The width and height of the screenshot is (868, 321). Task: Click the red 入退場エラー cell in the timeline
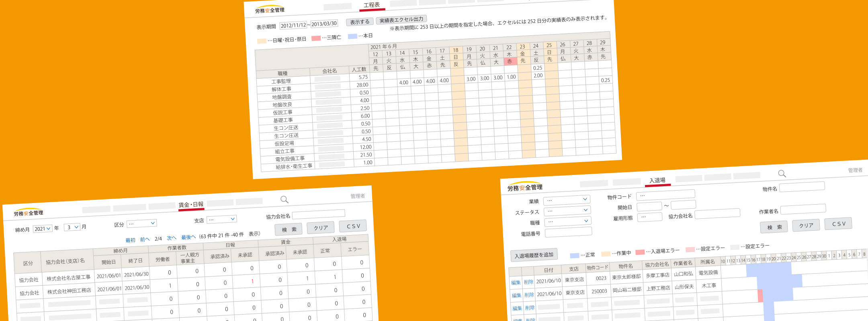pyautogui.click(x=760, y=296)
